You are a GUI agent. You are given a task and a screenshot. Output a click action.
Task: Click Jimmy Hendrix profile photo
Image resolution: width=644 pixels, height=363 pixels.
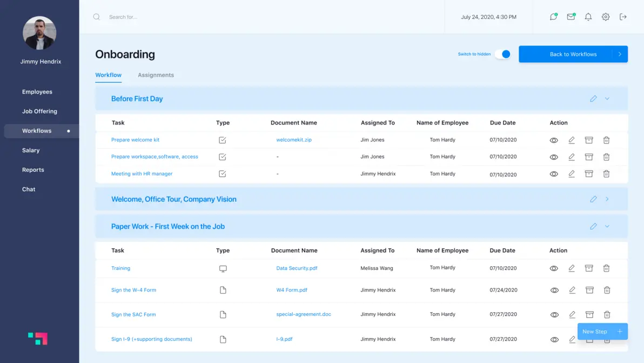pos(39,33)
